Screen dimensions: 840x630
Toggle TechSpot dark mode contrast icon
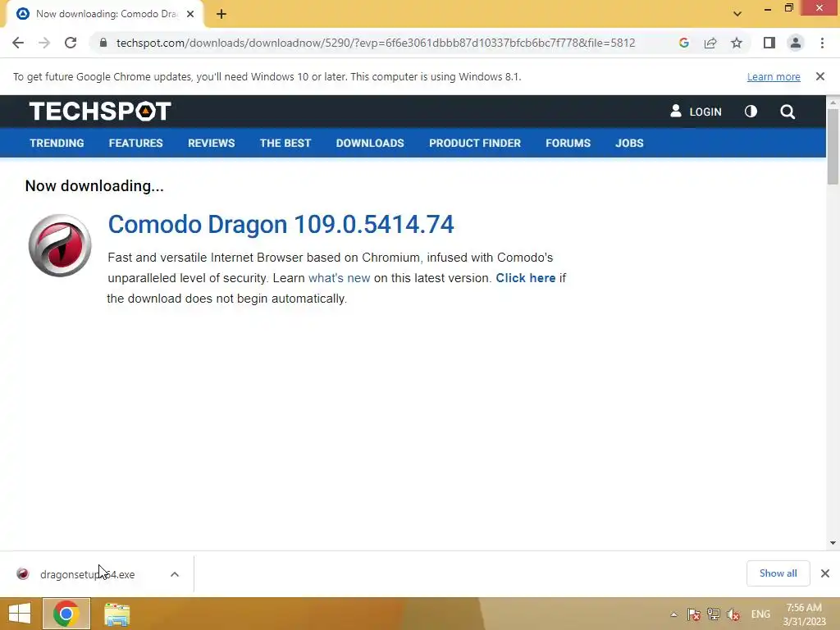[751, 112]
